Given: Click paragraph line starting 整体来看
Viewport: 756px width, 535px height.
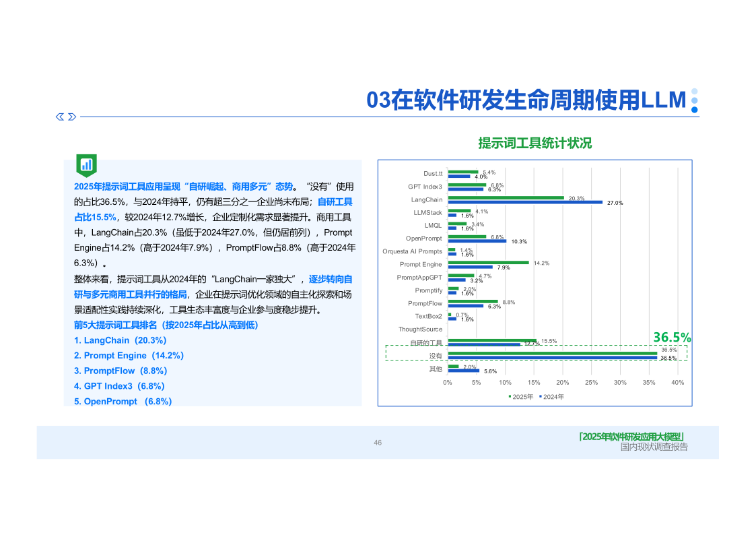Looking at the screenshot, I should 213,280.
